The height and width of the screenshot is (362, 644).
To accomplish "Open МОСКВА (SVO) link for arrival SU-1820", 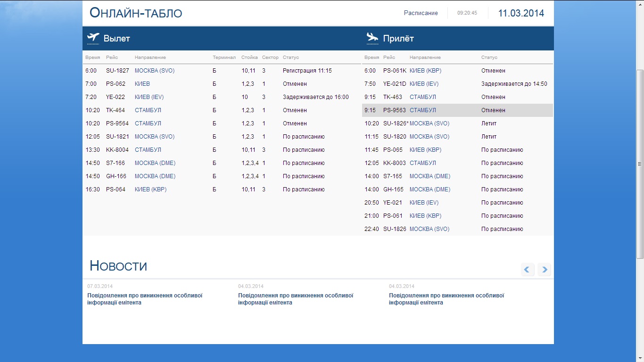I will pos(429,137).
